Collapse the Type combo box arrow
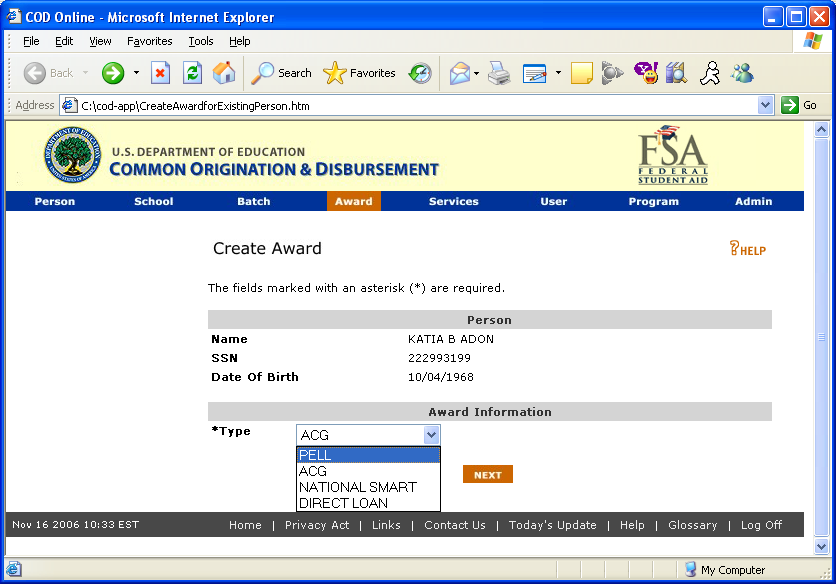The width and height of the screenshot is (836, 584). pos(431,435)
